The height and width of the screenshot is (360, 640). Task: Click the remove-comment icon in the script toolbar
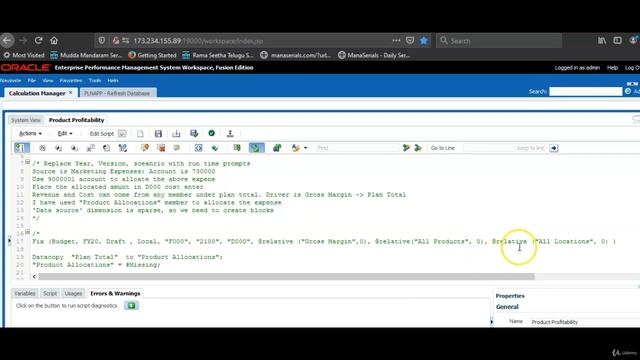click(161, 148)
